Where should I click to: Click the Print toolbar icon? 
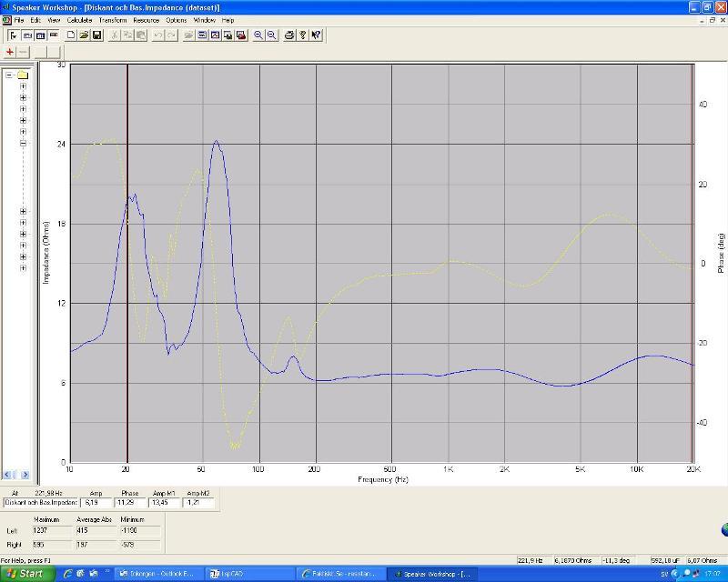tap(289, 35)
